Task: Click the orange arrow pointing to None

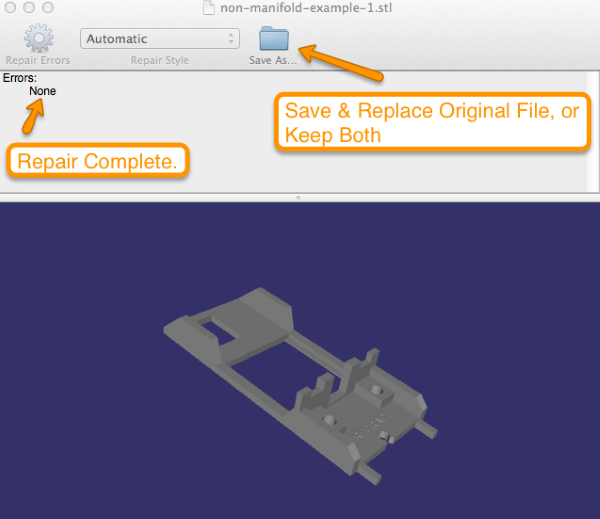Action: click(34, 118)
